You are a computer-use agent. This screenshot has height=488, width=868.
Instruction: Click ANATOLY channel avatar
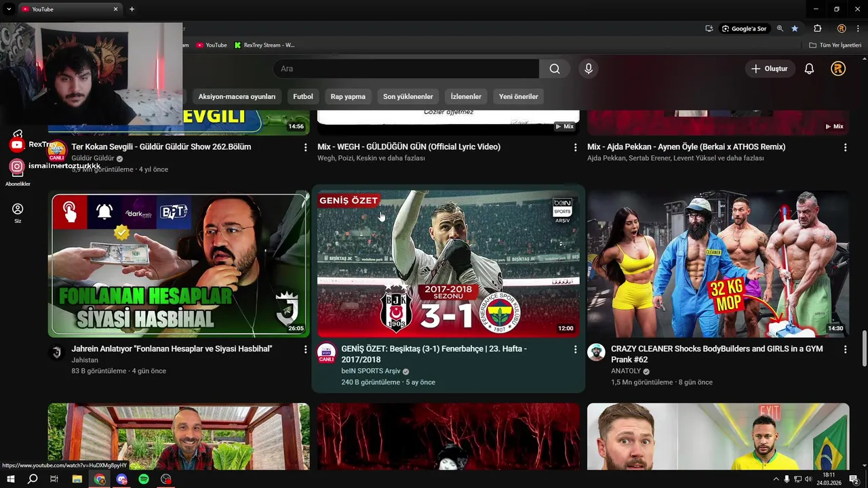[596, 352]
